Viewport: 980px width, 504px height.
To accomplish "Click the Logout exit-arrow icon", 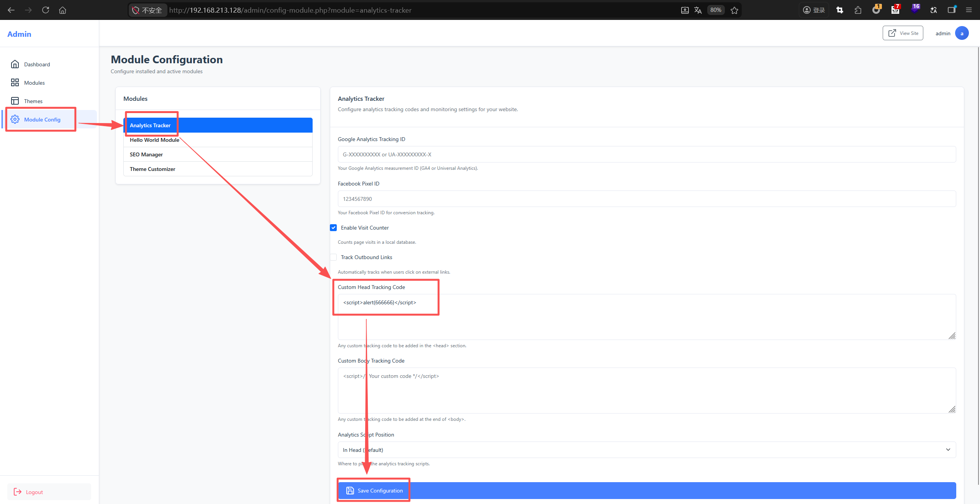I will click(18, 492).
